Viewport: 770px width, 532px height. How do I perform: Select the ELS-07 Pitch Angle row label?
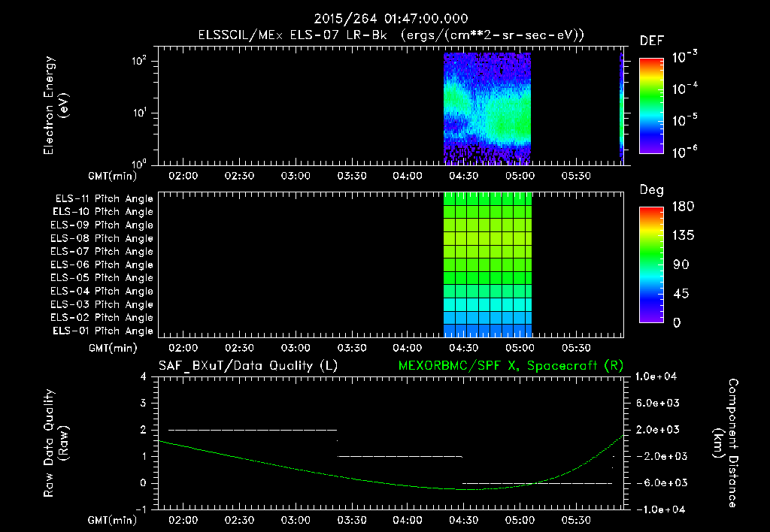[x=102, y=251]
